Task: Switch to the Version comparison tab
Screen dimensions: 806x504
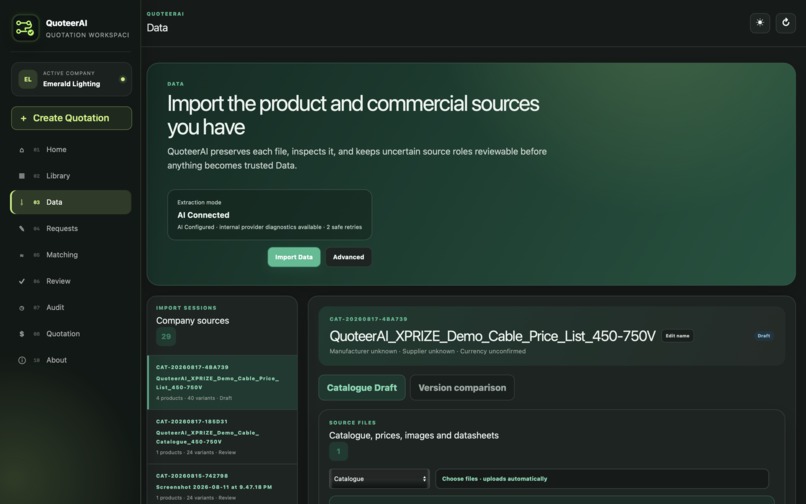Action: 462,388
